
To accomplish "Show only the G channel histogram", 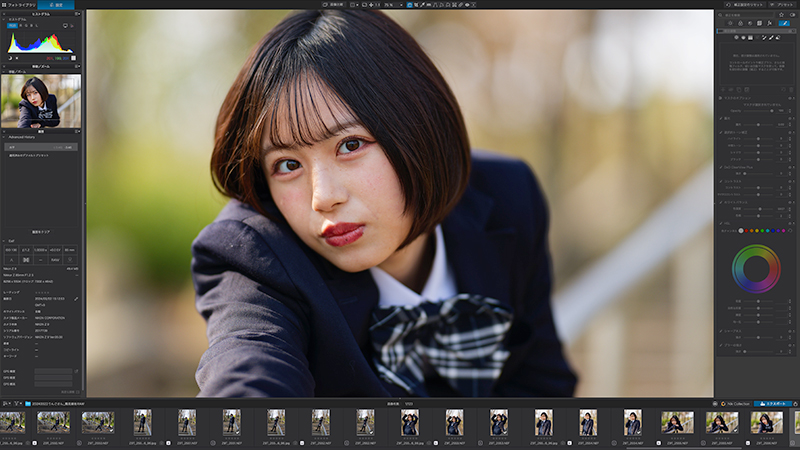I will coord(26,26).
